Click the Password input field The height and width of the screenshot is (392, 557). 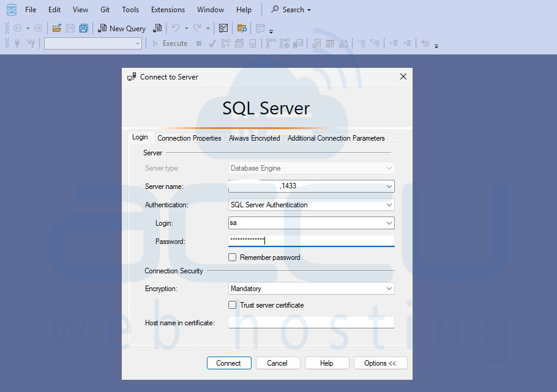311,241
